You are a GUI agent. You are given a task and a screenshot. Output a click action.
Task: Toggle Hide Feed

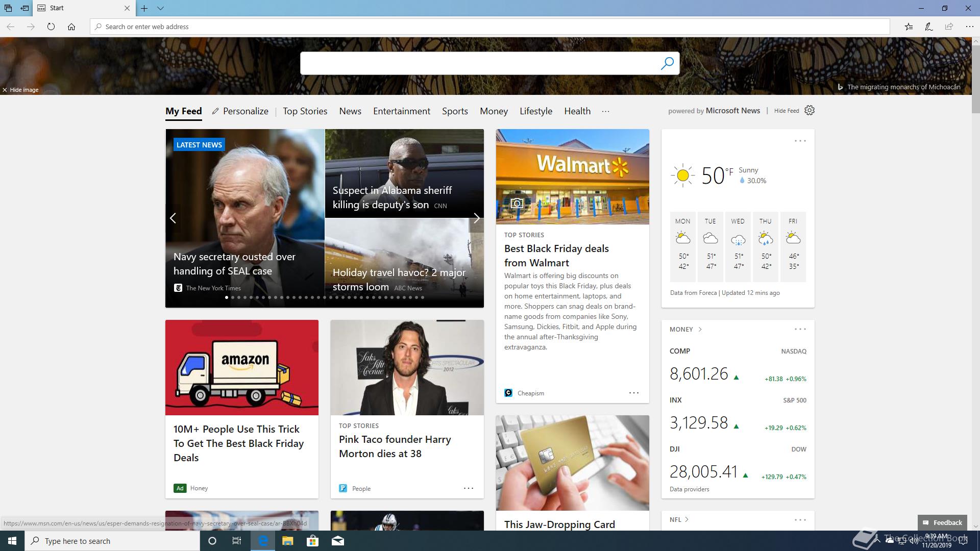coord(786,111)
